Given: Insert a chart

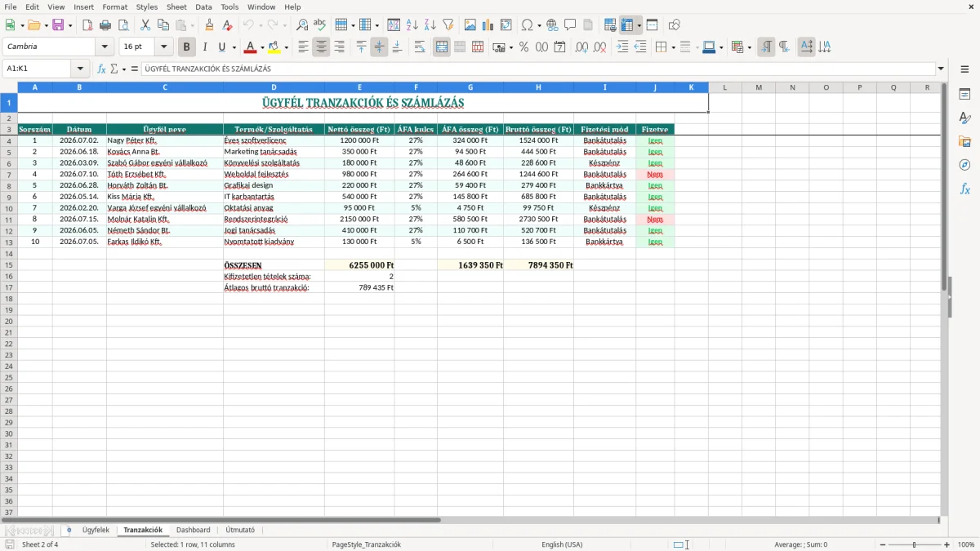Looking at the screenshot, I should click(488, 25).
